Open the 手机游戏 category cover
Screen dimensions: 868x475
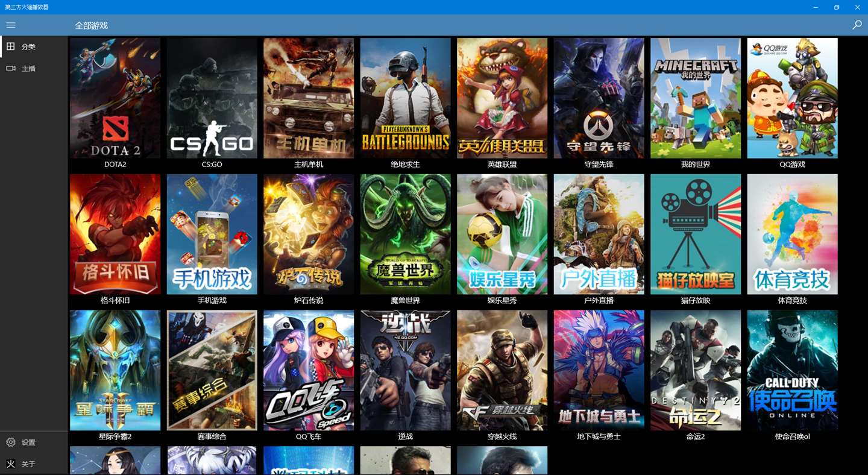pyautogui.click(x=212, y=234)
